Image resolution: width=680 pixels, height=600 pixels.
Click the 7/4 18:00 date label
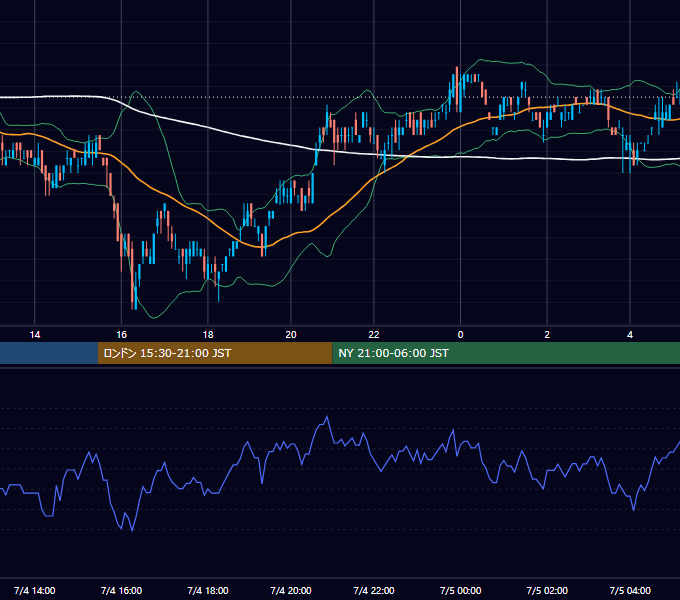(x=208, y=591)
